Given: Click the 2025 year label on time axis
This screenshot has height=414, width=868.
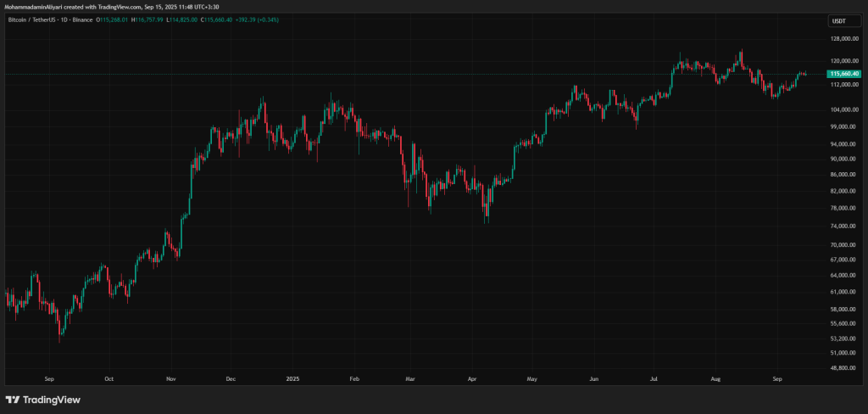Looking at the screenshot, I should tap(292, 379).
